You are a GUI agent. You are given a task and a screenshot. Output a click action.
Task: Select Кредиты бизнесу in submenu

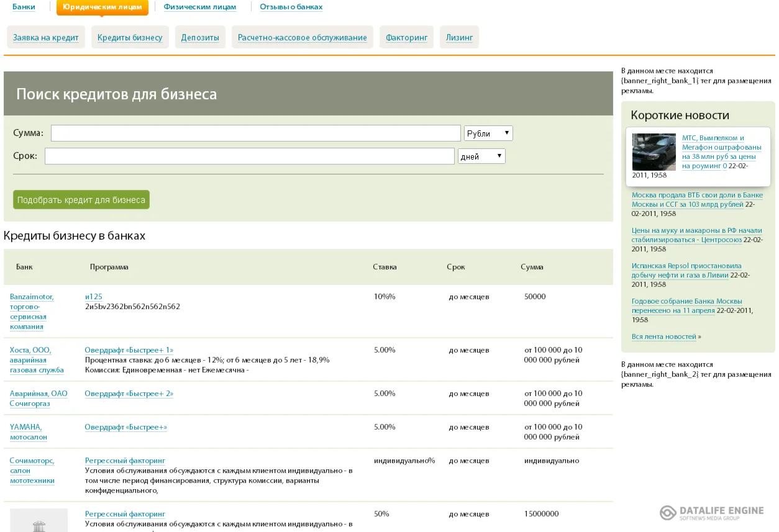click(130, 37)
